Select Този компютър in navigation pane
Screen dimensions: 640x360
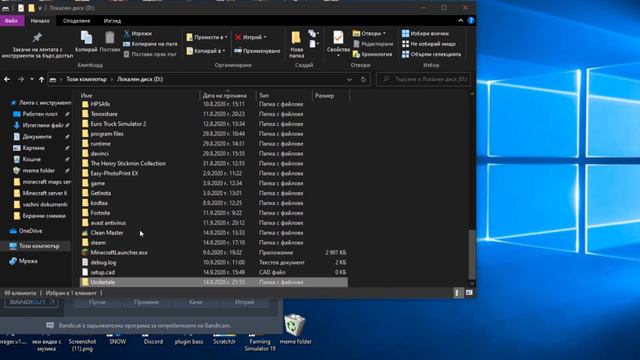(x=39, y=246)
